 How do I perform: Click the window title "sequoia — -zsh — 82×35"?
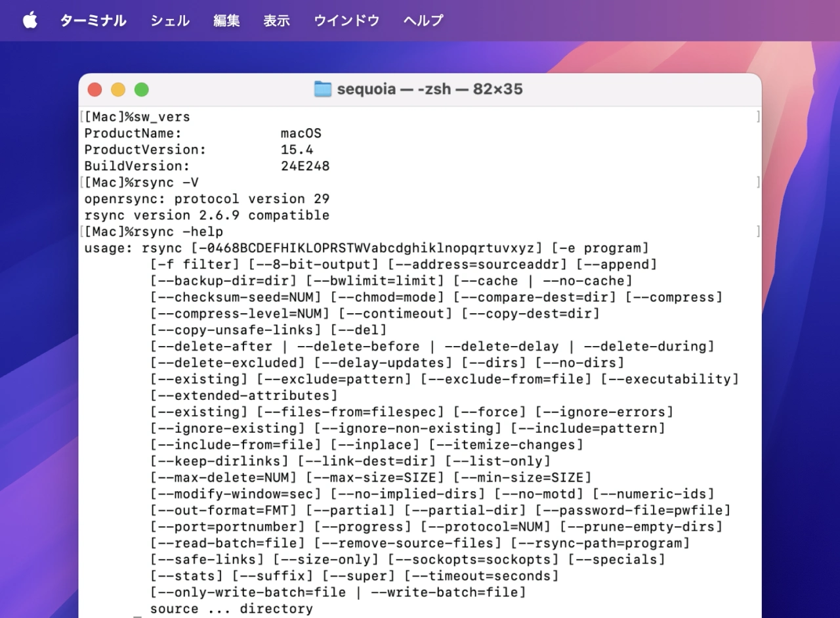430,89
